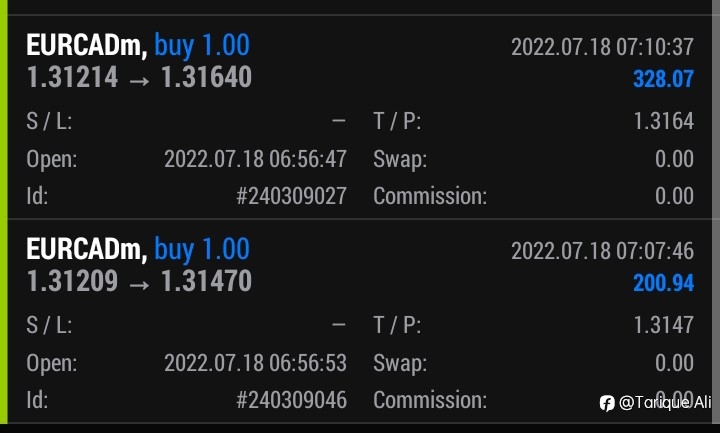
Task: Click the Facebook logo icon in watermark
Action: click(607, 403)
